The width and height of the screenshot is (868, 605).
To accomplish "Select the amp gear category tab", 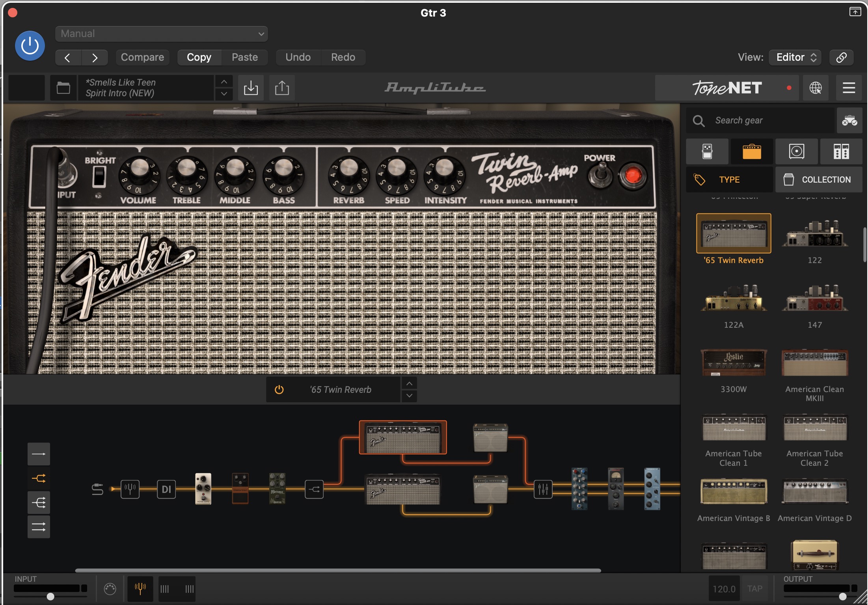I will 752,151.
